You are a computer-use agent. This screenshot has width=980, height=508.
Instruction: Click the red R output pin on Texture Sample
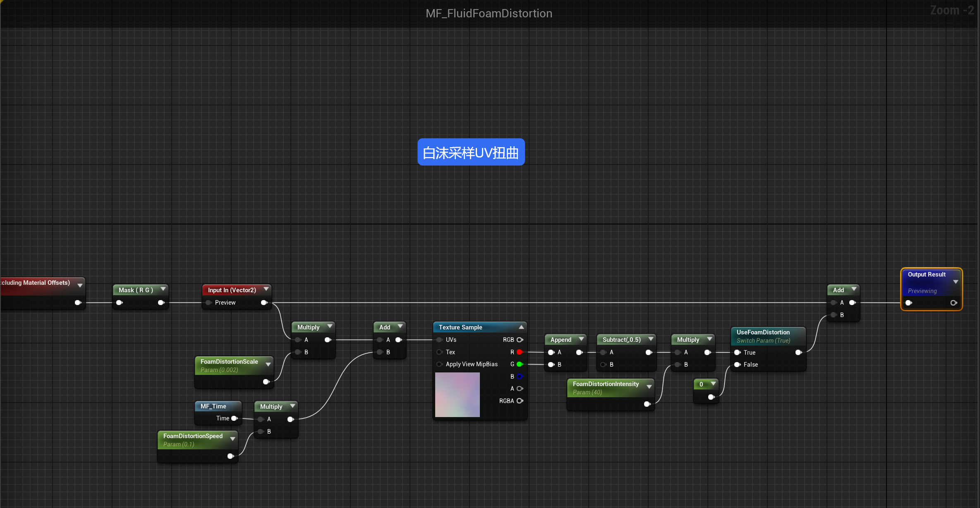click(520, 352)
